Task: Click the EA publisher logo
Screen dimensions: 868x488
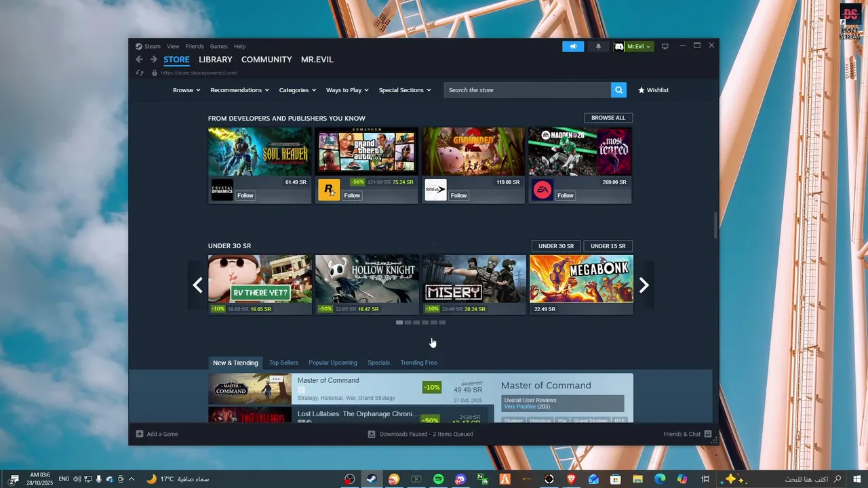Action: pyautogui.click(x=542, y=190)
